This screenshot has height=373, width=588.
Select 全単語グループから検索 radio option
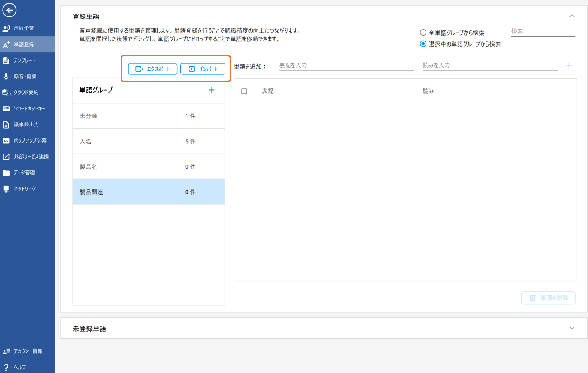click(423, 33)
